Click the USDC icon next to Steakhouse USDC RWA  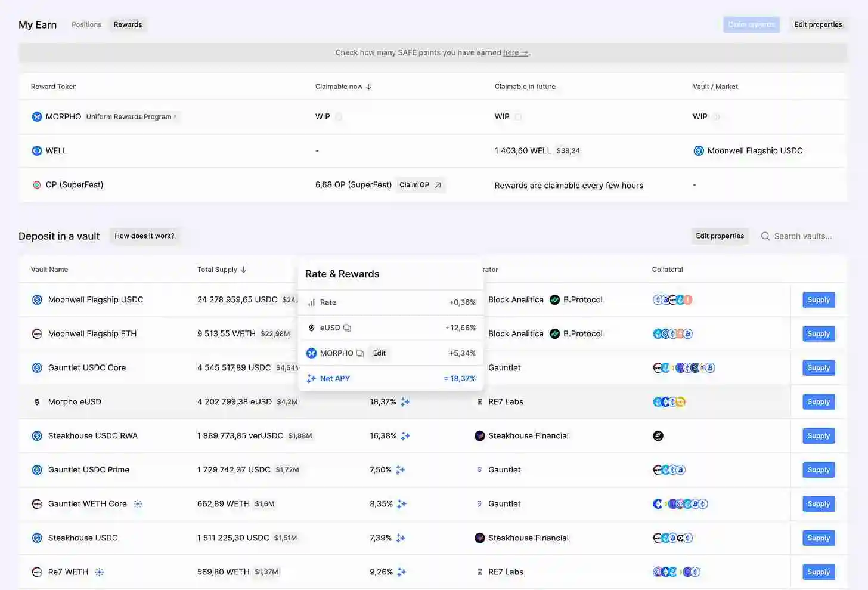click(37, 435)
